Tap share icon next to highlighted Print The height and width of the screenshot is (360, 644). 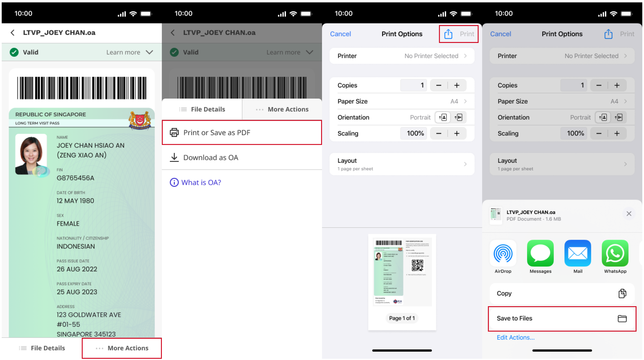click(448, 34)
